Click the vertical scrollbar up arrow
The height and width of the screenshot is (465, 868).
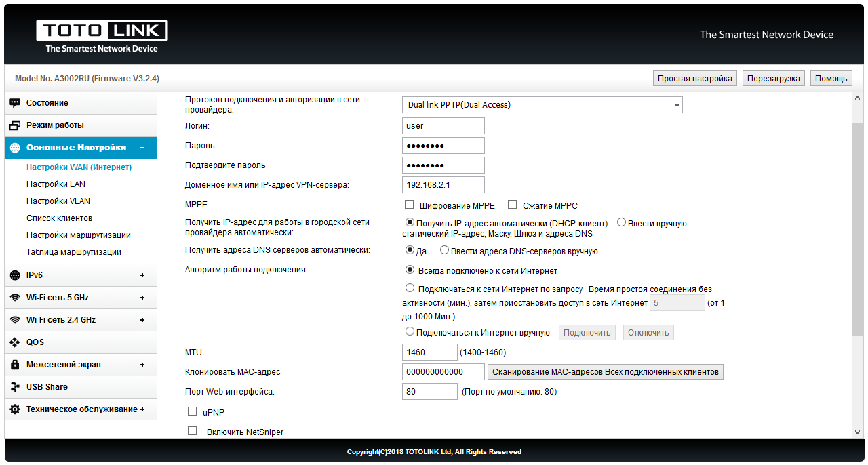(x=858, y=98)
